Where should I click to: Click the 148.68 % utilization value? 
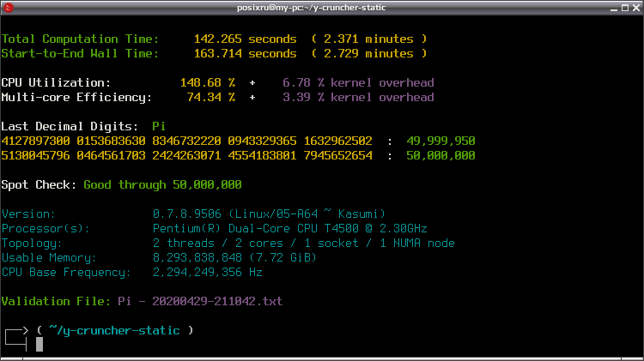click(x=208, y=83)
